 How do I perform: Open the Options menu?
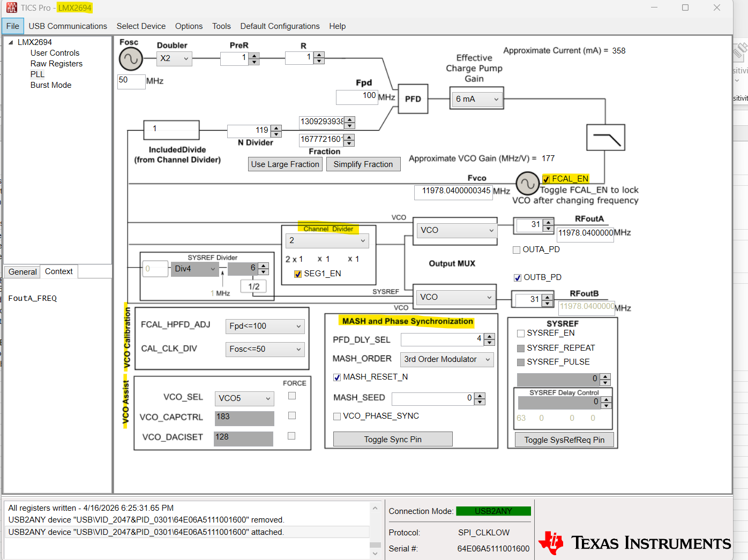(189, 26)
